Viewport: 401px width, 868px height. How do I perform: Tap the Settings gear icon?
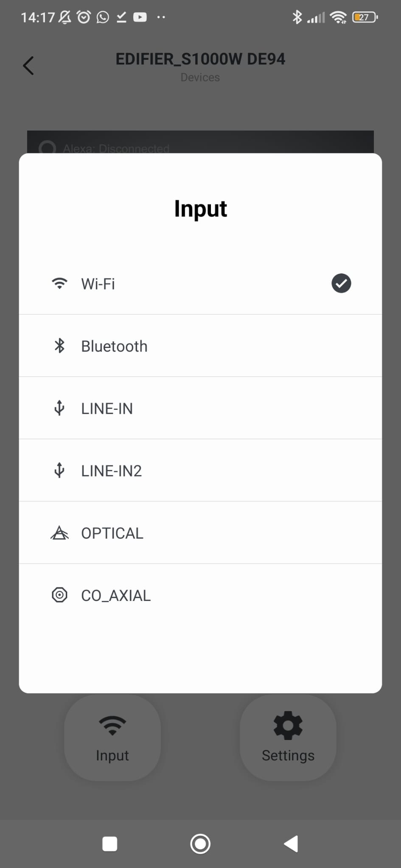point(288,726)
